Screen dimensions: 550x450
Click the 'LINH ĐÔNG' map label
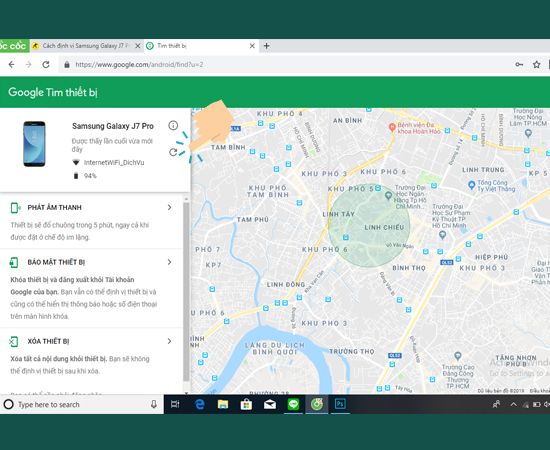[286, 284]
